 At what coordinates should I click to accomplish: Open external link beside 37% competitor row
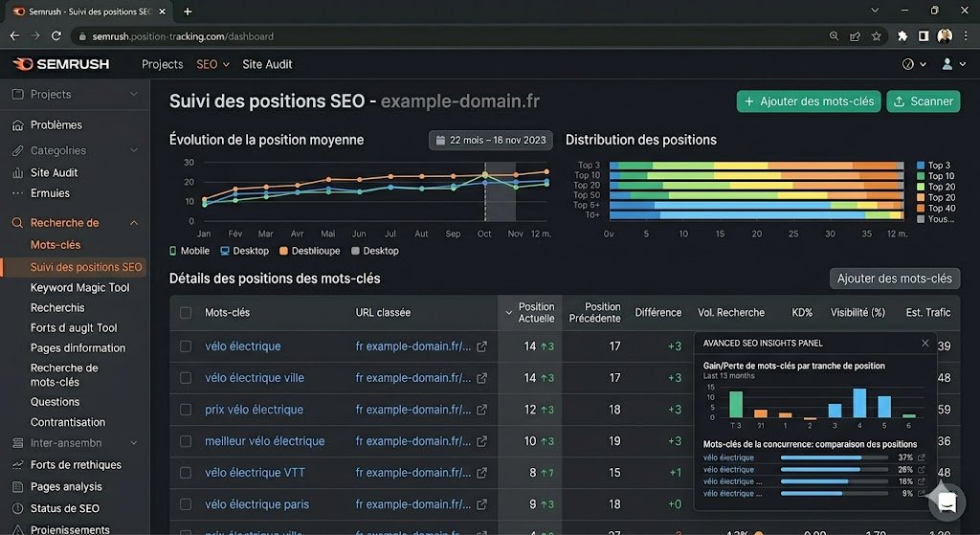pos(922,457)
